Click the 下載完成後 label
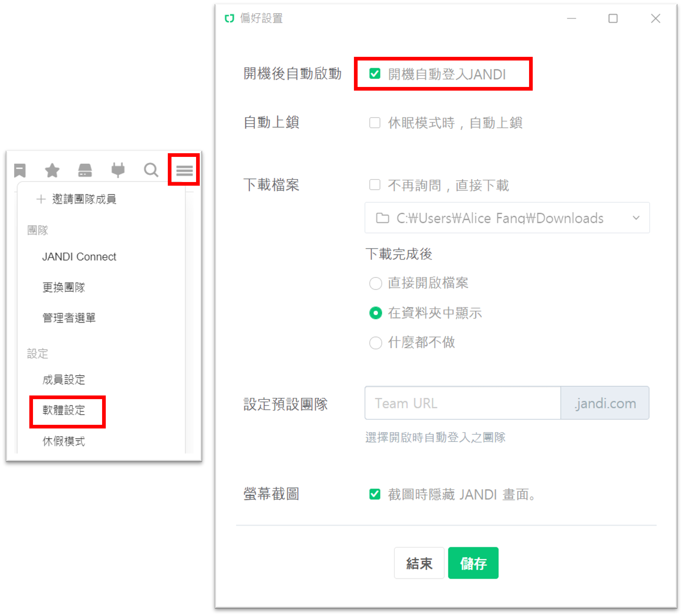 click(x=398, y=254)
